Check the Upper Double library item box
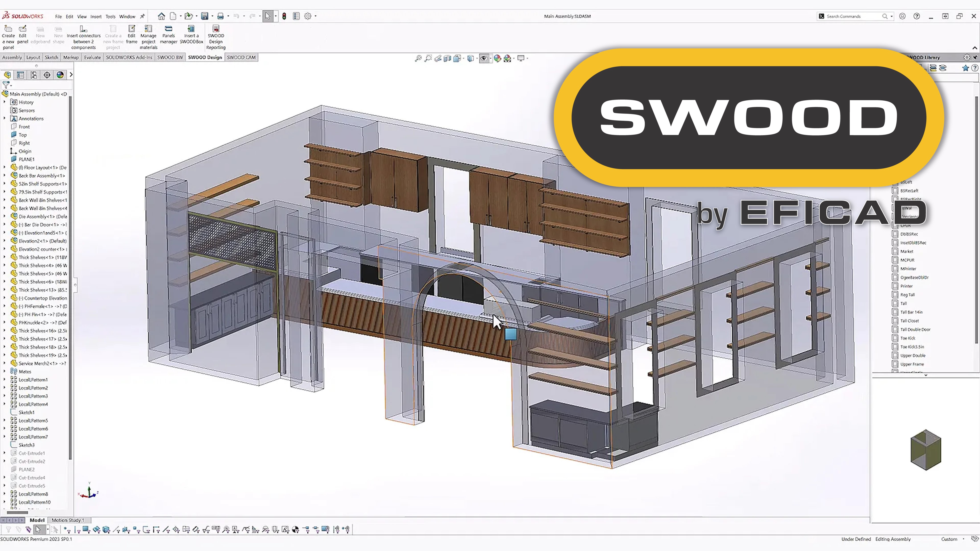The height and width of the screenshot is (551, 980). coord(895,356)
